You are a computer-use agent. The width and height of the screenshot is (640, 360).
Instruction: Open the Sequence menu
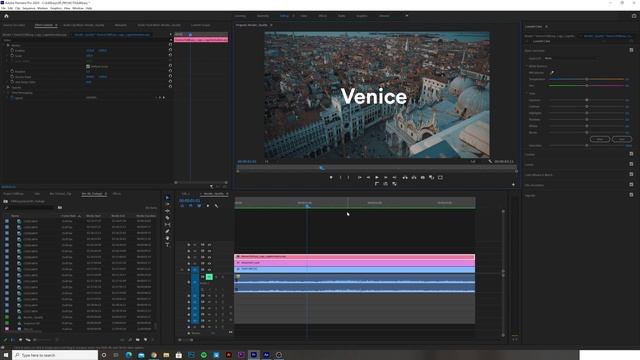(29, 8)
